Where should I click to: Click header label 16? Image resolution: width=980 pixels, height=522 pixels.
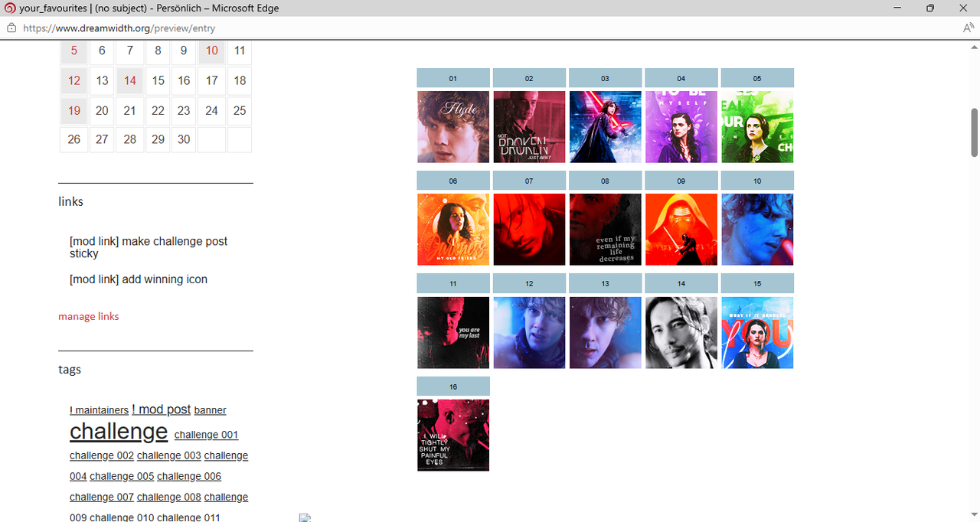453,387
